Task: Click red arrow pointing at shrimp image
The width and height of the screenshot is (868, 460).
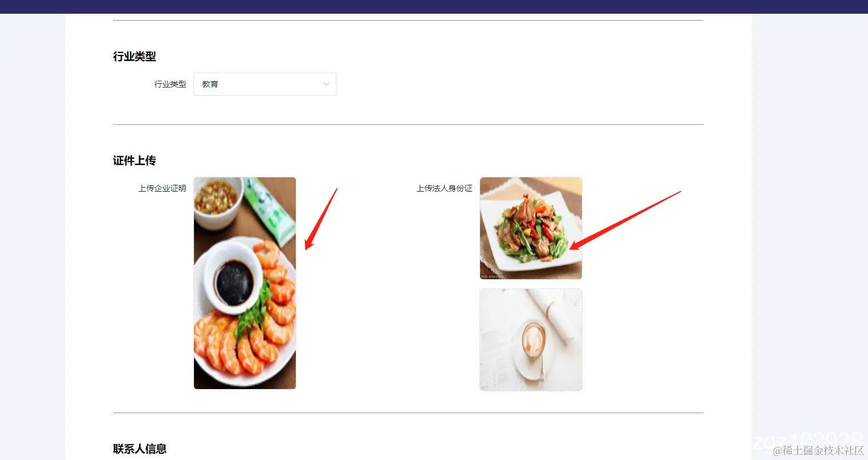Action: click(321, 219)
